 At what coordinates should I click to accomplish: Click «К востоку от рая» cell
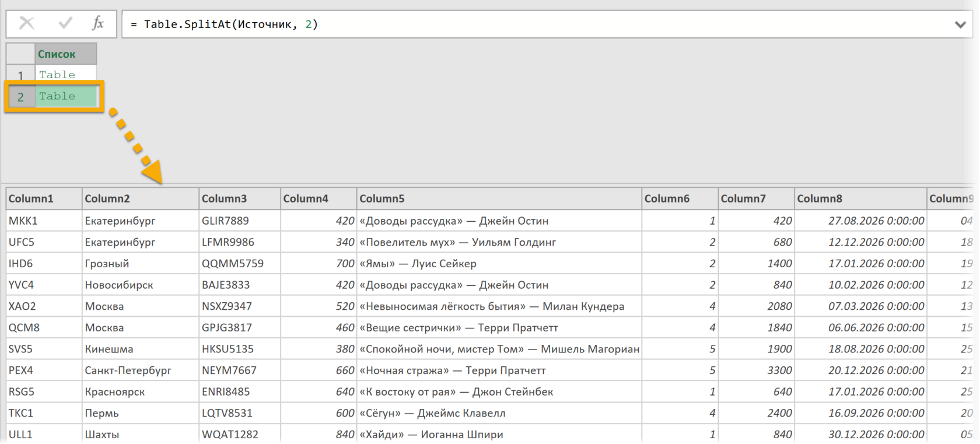point(499,392)
